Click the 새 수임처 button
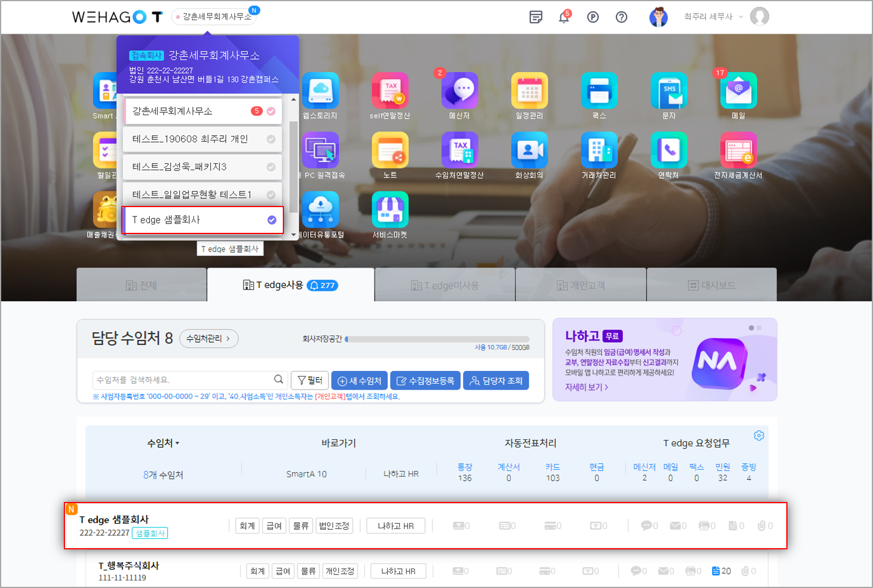The width and height of the screenshot is (873, 588). [x=360, y=381]
